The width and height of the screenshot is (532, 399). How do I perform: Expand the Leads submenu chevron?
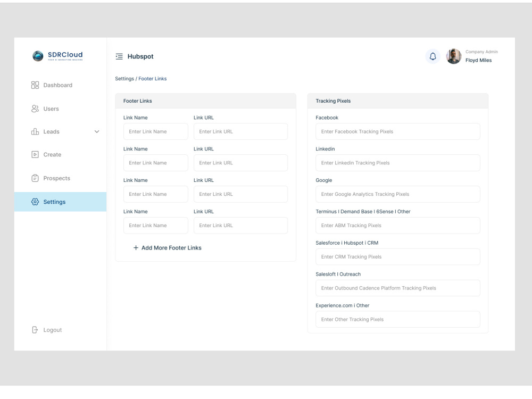pyautogui.click(x=97, y=131)
